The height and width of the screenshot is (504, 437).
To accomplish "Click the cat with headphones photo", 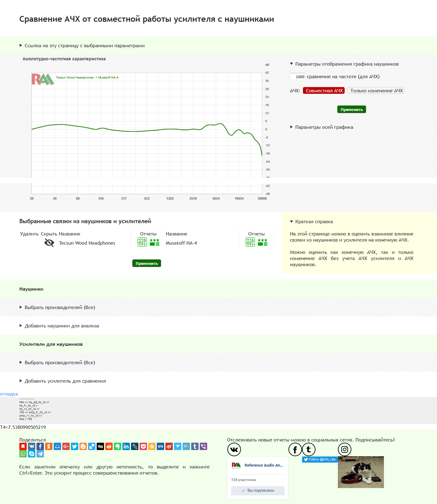I will [x=361, y=472].
